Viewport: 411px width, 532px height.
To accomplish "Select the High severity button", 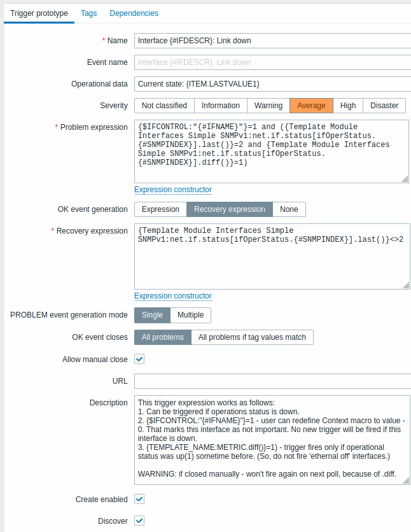I will tap(348, 106).
